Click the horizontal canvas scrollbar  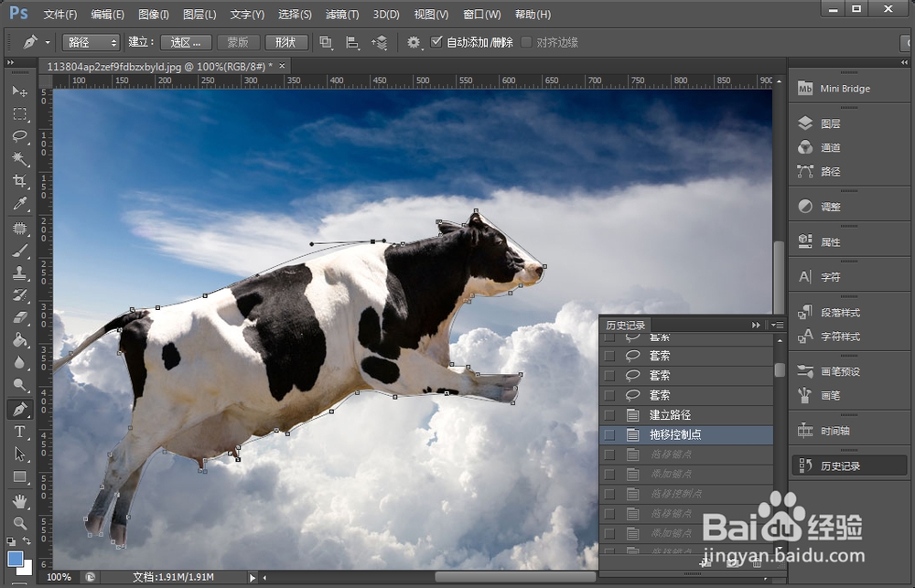pos(514,576)
